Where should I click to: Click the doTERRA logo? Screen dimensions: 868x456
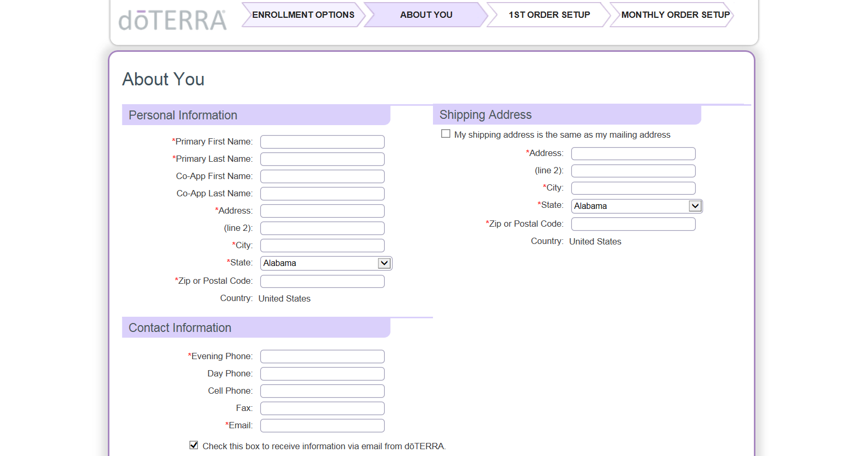[172, 20]
